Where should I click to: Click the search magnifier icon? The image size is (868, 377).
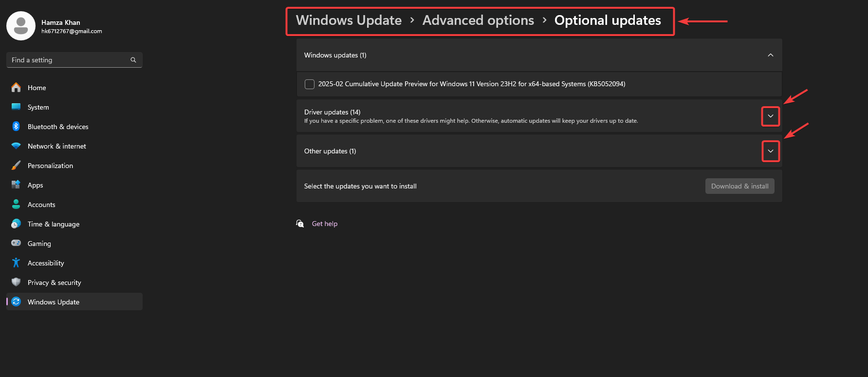pos(133,60)
